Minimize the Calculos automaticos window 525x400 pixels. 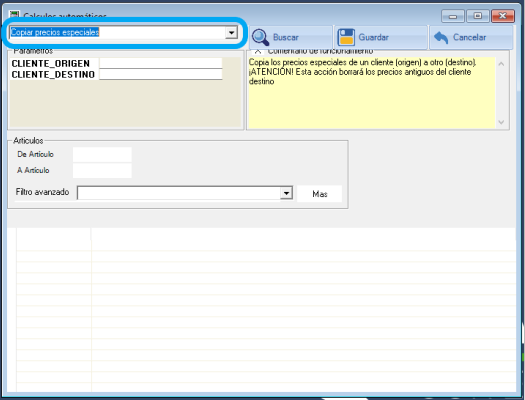(453, 16)
